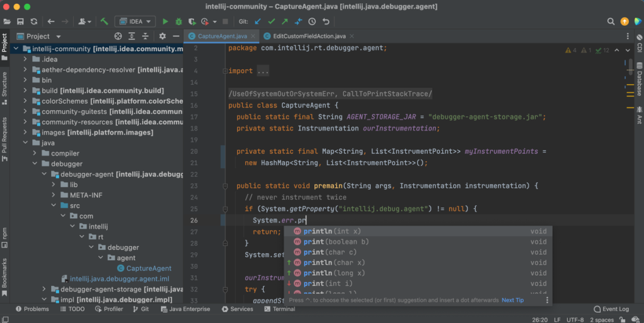The width and height of the screenshot is (644, 323).
Task: Open the user/Code With Me dropdown arrow
Action: 90,22
